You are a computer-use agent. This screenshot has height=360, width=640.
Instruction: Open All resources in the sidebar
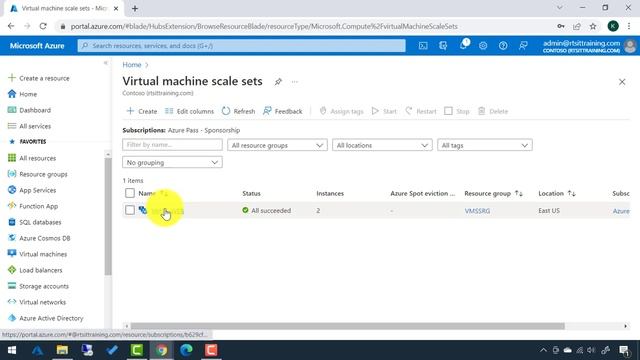(x=32, y=158)
